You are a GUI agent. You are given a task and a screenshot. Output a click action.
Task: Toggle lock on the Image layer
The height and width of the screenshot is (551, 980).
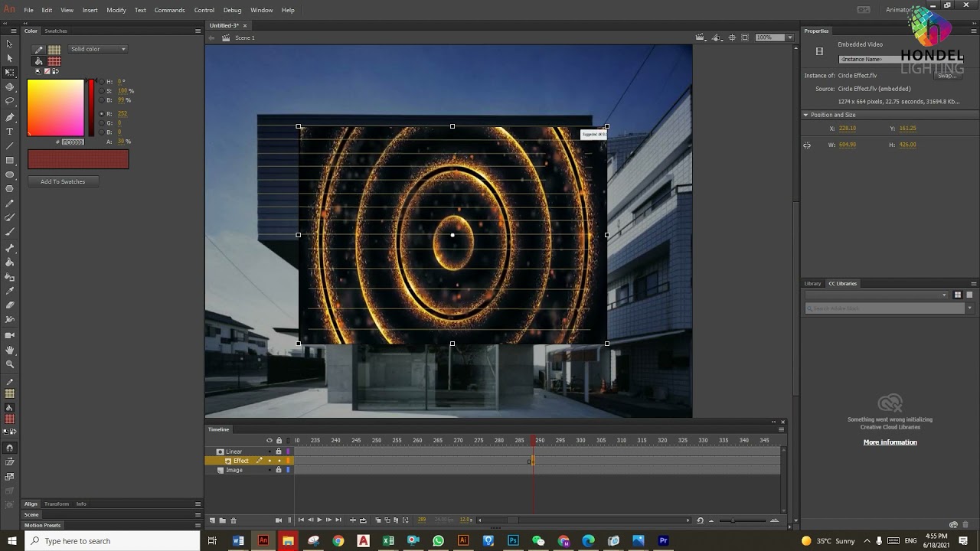(279, 470)
